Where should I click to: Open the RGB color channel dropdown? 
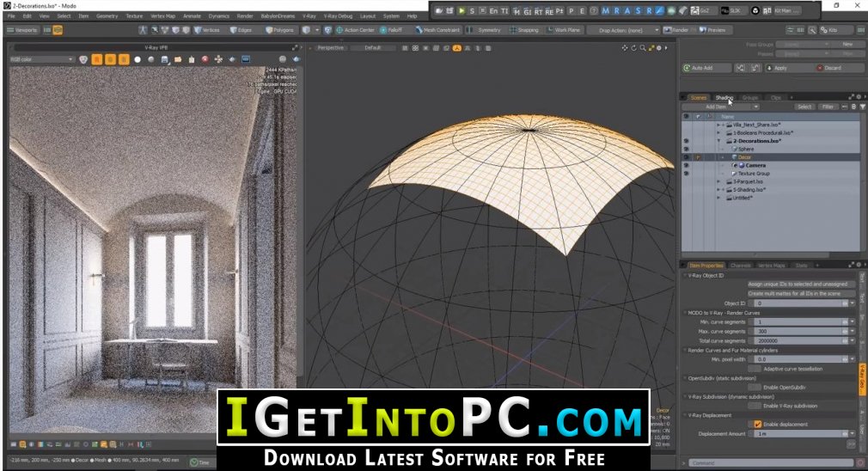[41, 59]
